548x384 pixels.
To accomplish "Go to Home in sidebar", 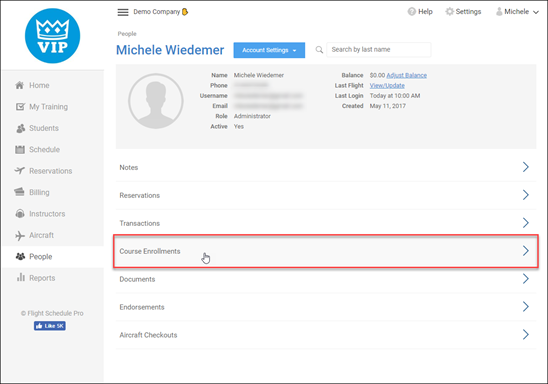I will click(x=52, y=85).
